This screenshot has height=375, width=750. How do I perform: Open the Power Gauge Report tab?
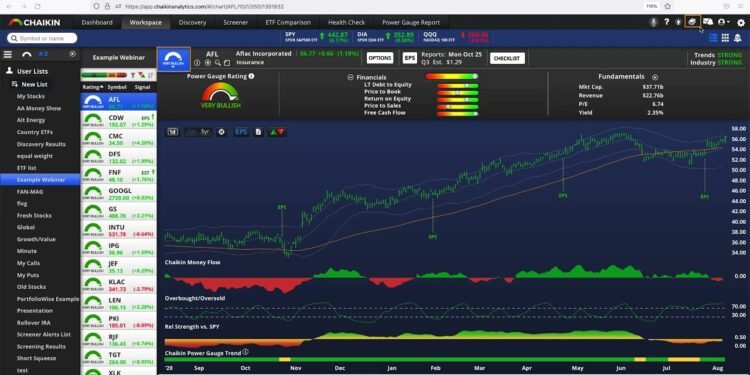[411, 22]
